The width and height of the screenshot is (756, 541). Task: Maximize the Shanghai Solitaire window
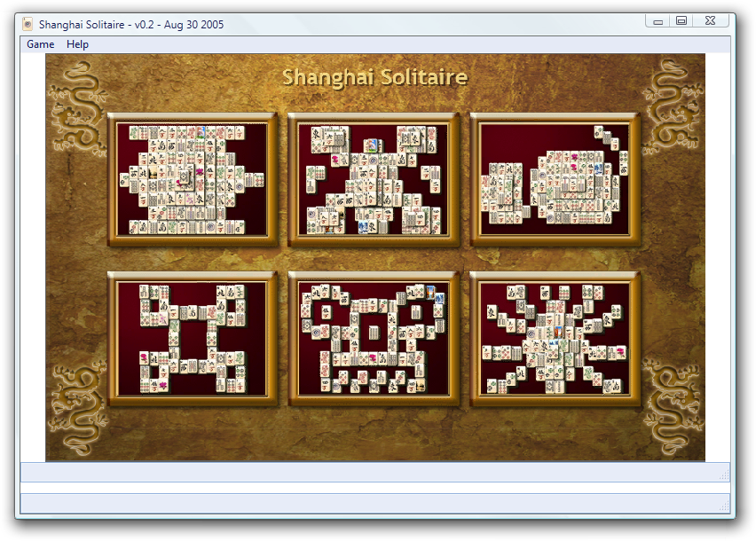tap(681, 20)
